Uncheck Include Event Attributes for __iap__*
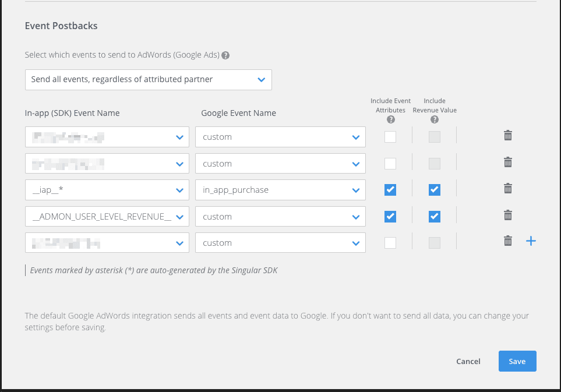This screenshot has width=561, height=392. pos(390,190)
